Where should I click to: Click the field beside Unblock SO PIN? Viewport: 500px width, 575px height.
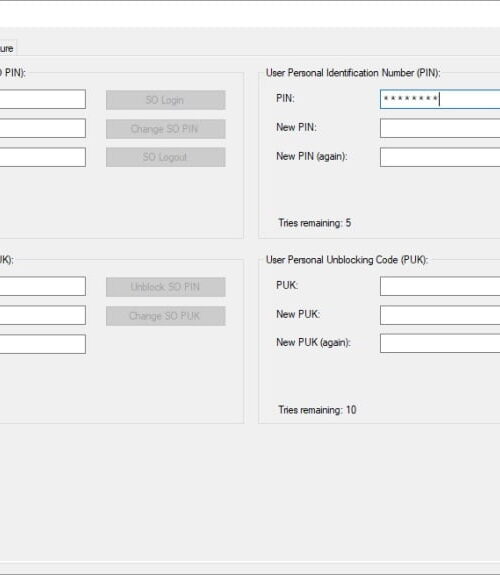pos(43,286)
